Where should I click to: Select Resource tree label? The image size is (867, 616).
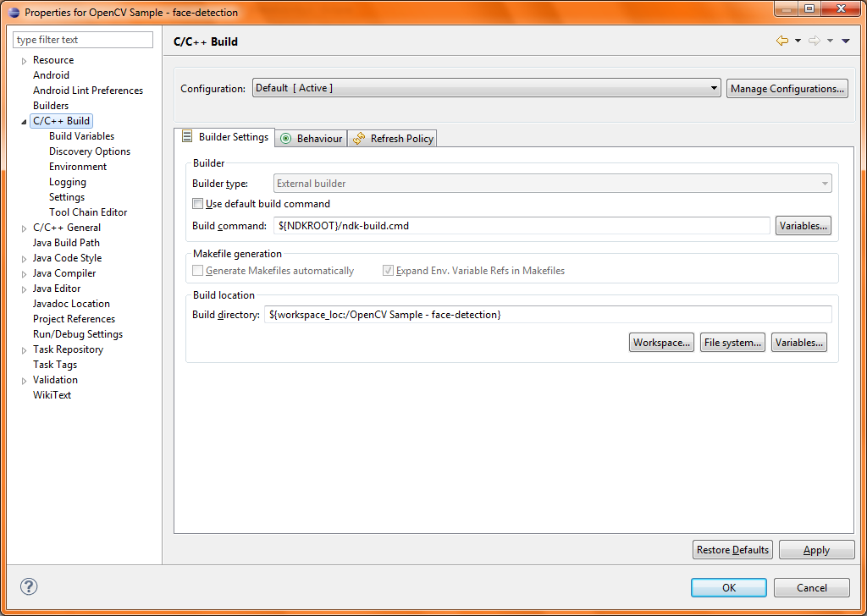pyautogui.click(x=53, y=60)
